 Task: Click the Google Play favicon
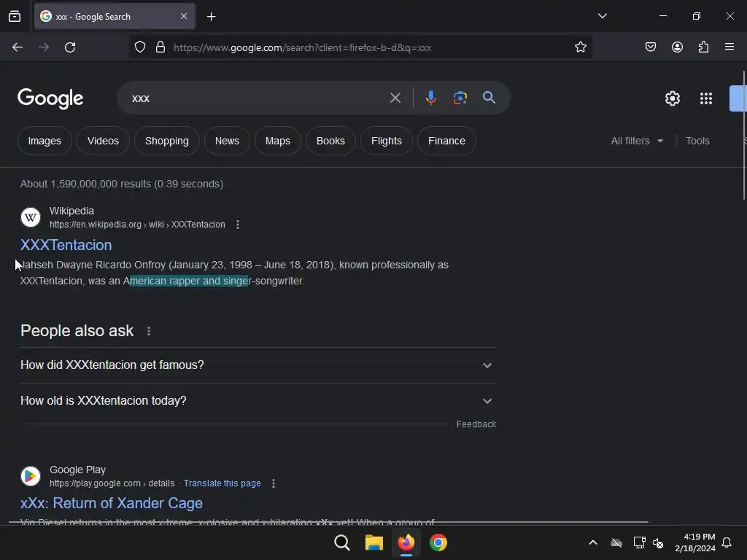[x=31, y=476]
